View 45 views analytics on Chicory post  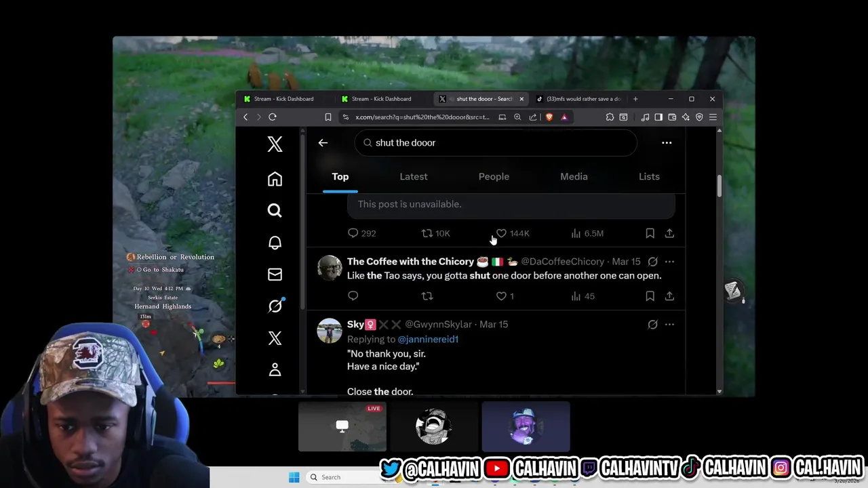click(583, 296)
